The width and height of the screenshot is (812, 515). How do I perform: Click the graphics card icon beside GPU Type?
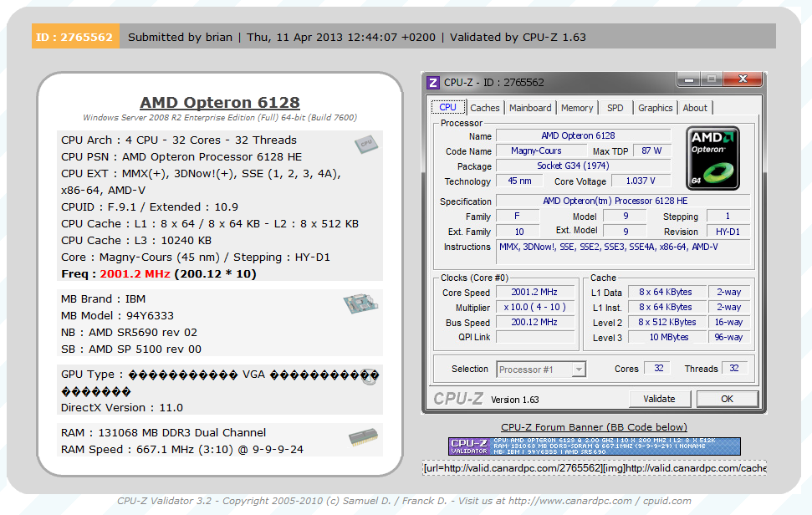(370, 377)
